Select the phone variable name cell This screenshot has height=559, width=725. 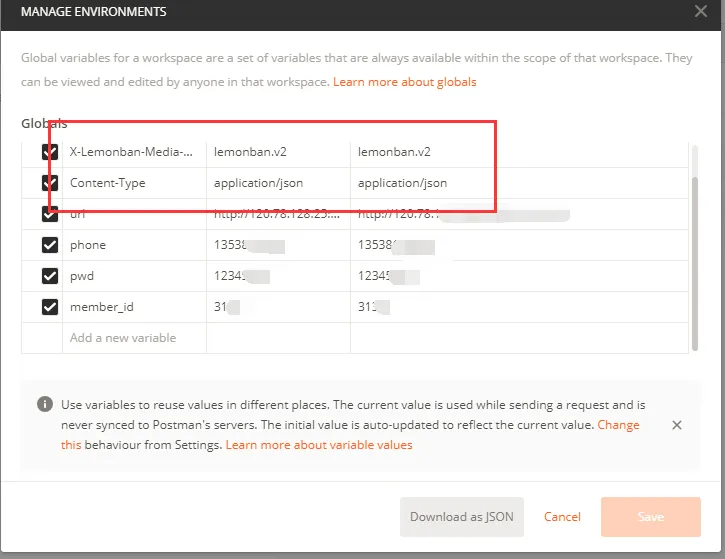134,245
